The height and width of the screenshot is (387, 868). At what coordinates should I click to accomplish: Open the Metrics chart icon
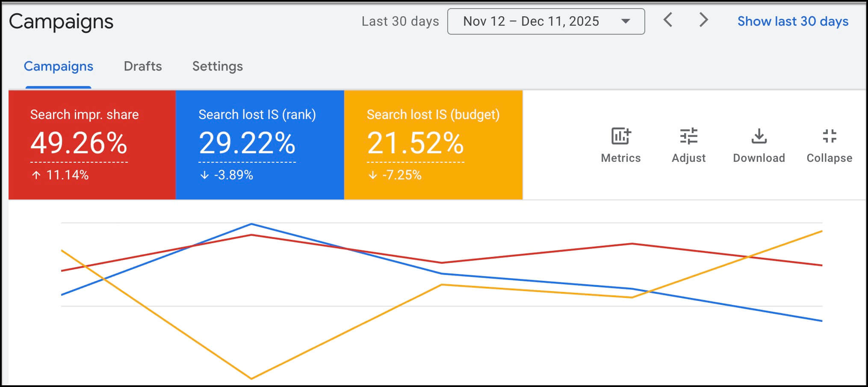621,137
